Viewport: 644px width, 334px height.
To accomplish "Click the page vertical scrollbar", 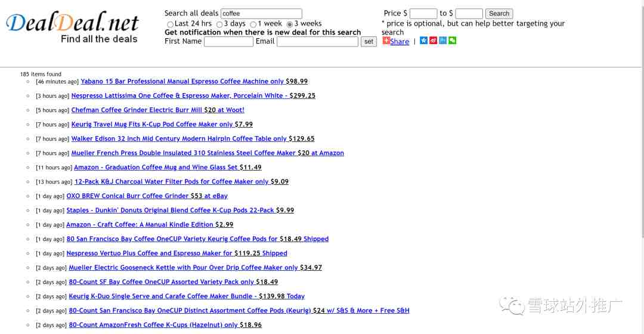I will (642, 123).
